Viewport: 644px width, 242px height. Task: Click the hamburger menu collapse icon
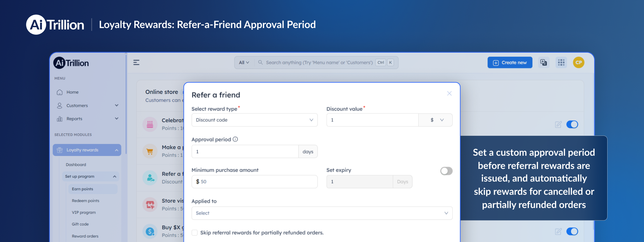click(x=136, y=62)
